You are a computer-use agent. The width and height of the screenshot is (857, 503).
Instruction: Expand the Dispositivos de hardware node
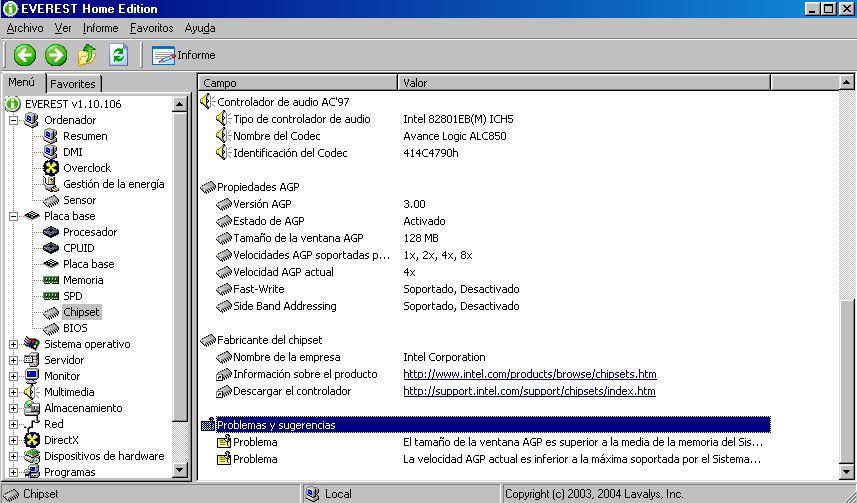tap(13, 456)
